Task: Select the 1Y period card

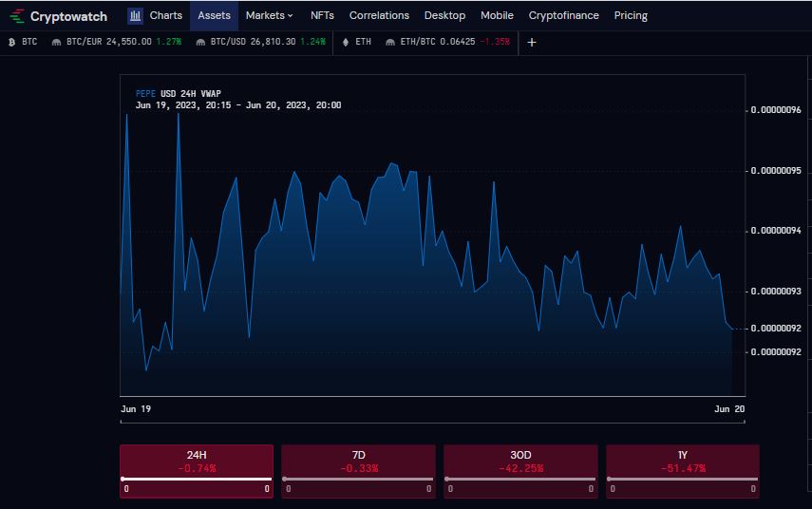Action: (683, 471)
